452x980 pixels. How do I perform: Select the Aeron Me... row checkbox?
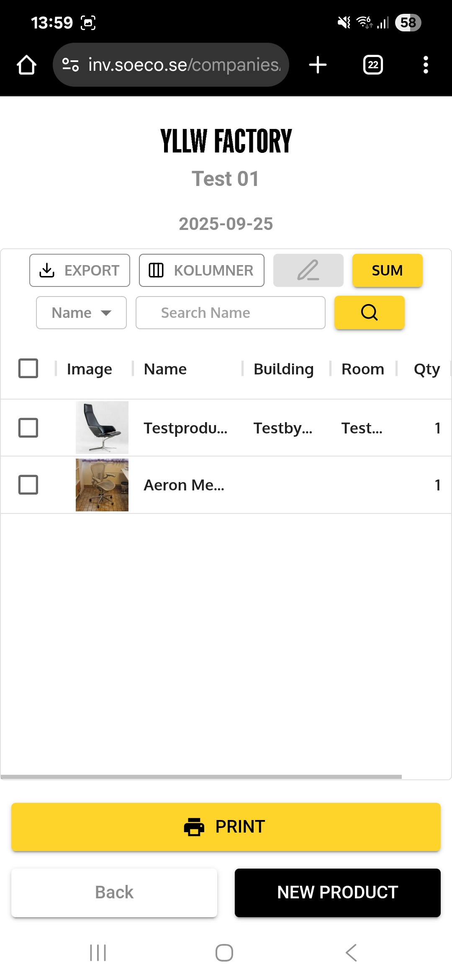pyautogui.click(x=28, y=485)
